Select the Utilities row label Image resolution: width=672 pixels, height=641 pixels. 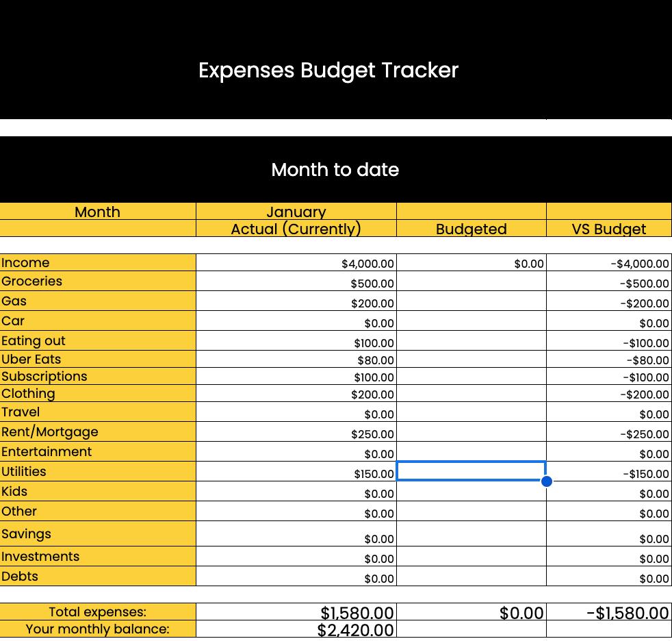[98, 471]
